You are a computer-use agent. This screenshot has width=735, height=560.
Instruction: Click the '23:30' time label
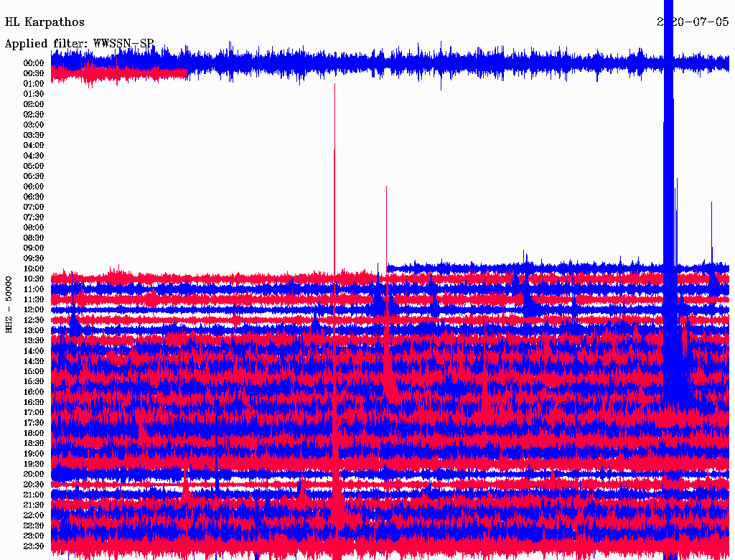coord(34,546)
